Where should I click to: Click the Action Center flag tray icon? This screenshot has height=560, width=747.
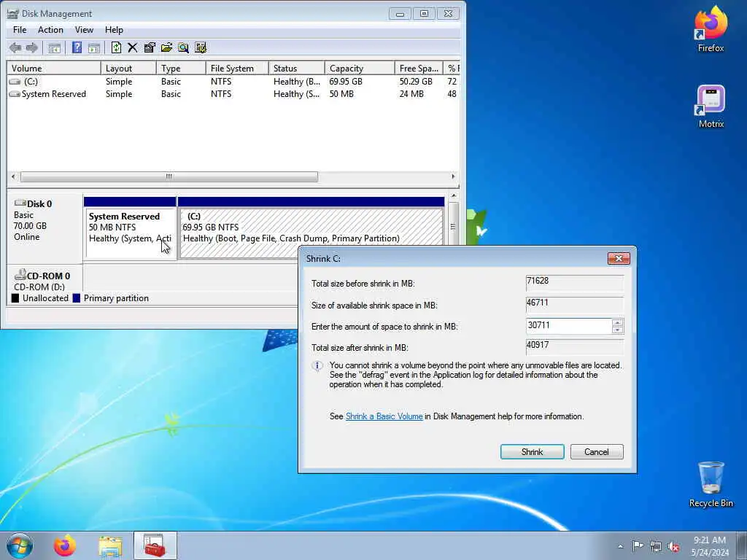coord(637,545)
